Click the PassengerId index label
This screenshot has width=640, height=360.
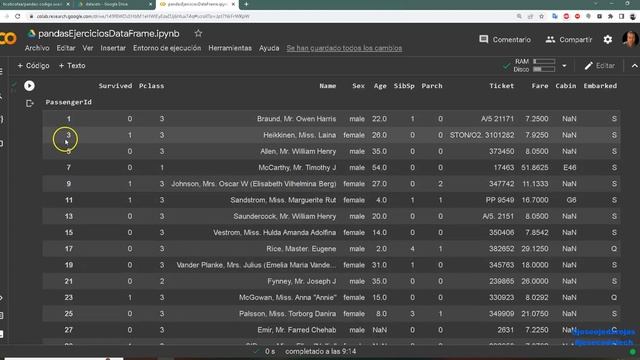point(69,102)
